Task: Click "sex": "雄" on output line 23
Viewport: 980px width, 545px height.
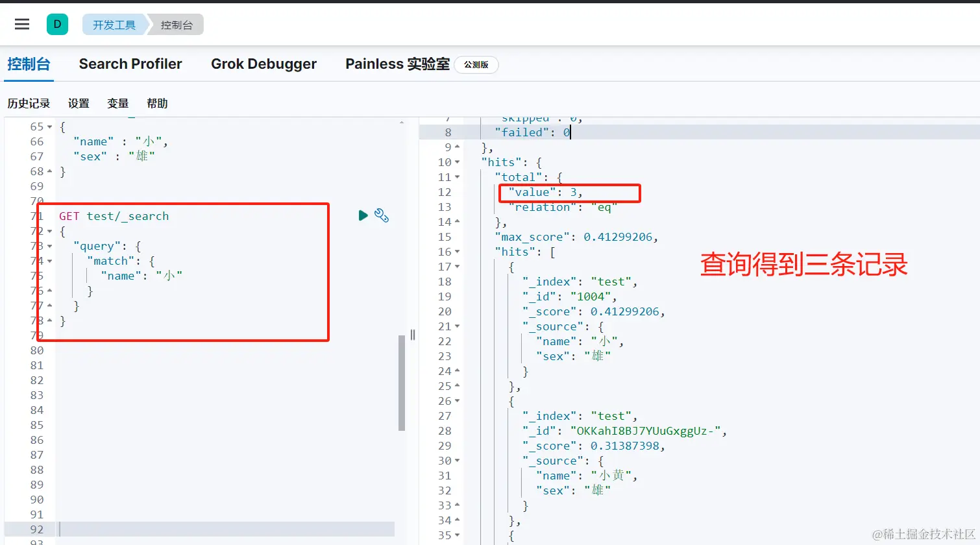Action: pyautogui.click(x=573, y=356)
